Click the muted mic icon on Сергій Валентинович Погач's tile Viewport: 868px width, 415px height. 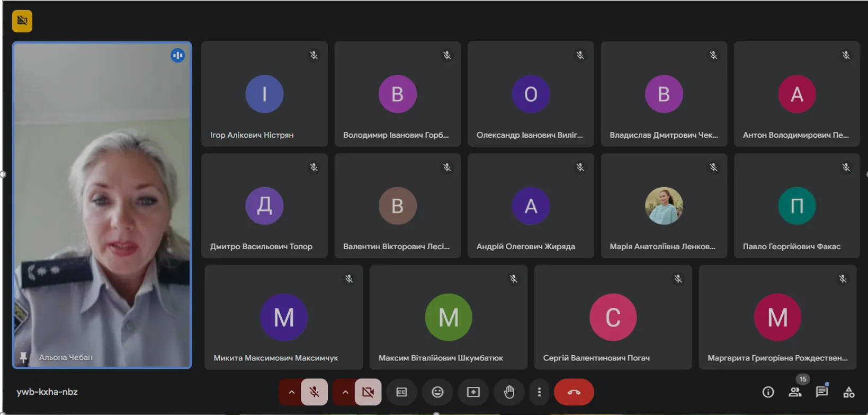(x=678, y=279)
